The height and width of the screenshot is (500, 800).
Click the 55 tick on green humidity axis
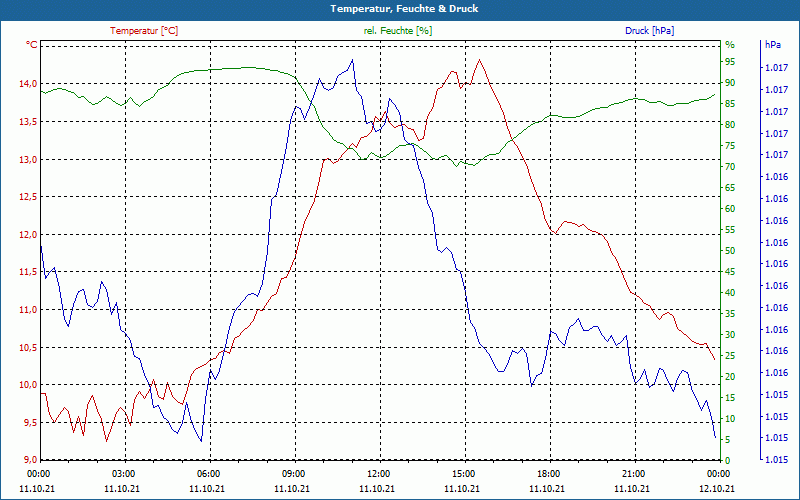click(x=730, y=230)
